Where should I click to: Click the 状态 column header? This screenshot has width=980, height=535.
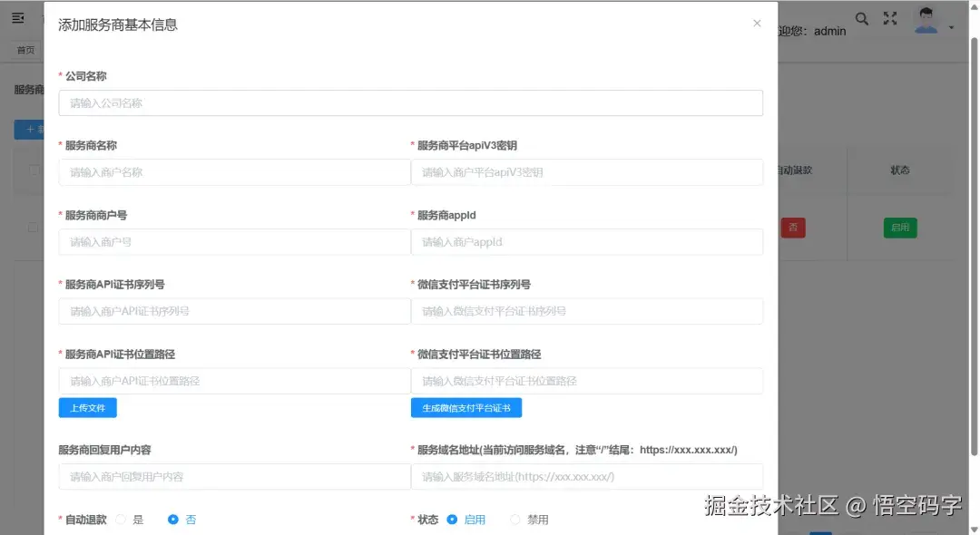(900, 170)
